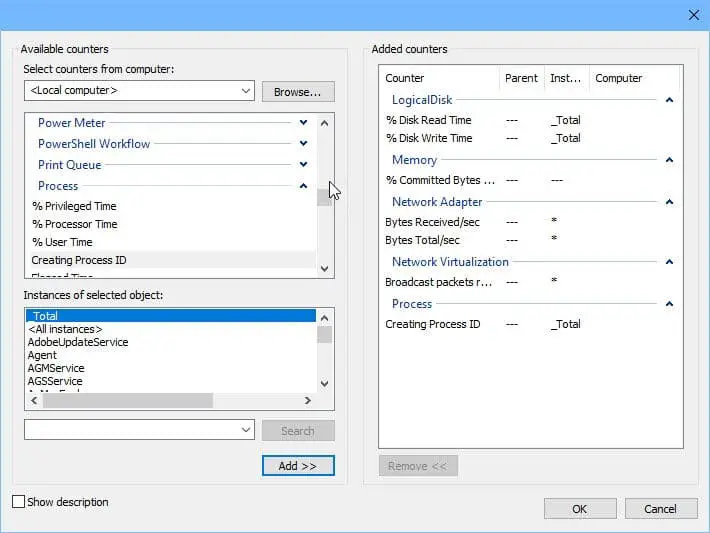This screenshot has width=710, height=533.
Task: Click the Network Adapter group label
Action: [x=437, y=202]
